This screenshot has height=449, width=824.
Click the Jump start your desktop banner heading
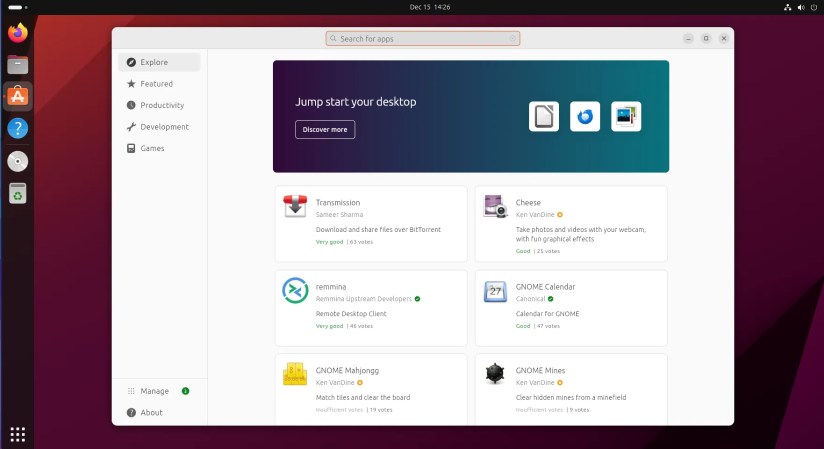[x=356, y=101]
